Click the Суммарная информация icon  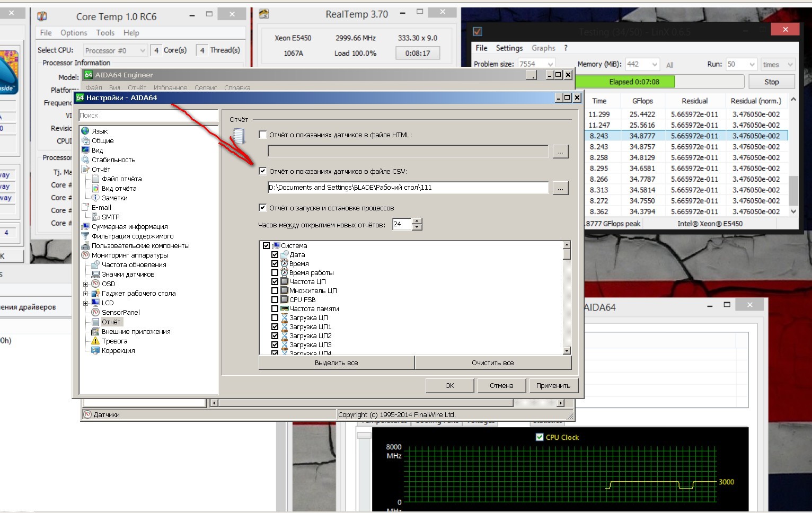click(85, 226)
